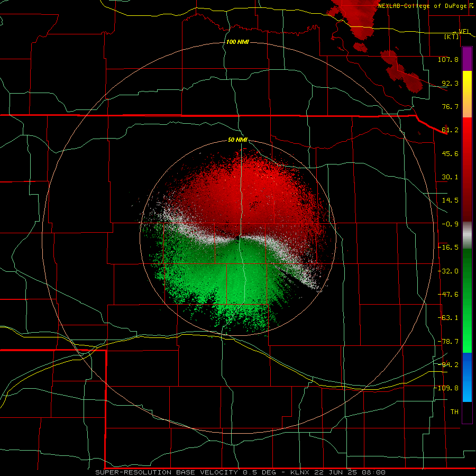This screenshot has width=476, height=476.
Task: Click the 107.8 scale value
Action: pyautogui.click(x=448, y=59)
